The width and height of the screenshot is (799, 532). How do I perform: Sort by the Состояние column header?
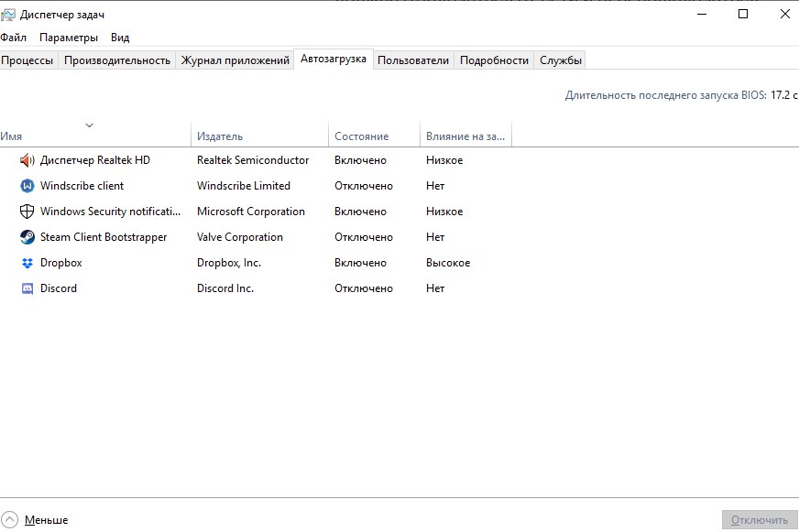(x=374, y=136)
